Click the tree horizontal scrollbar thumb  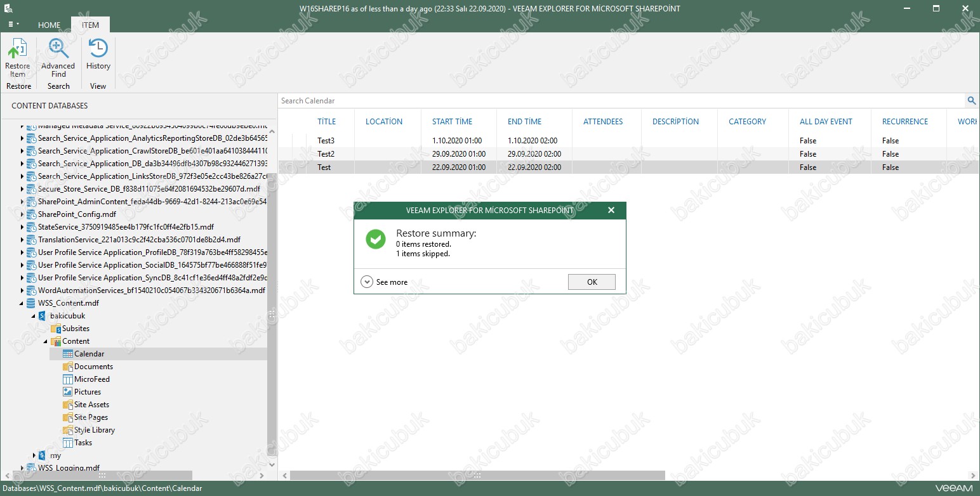[102, 475]
